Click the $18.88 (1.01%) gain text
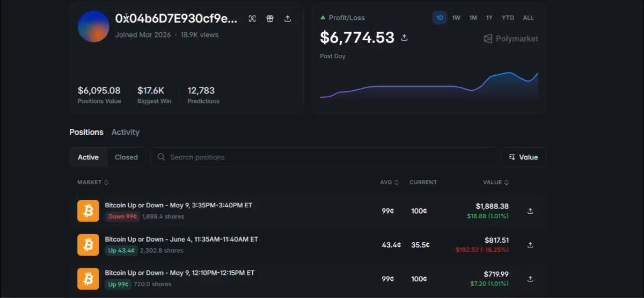 point(488,216)
